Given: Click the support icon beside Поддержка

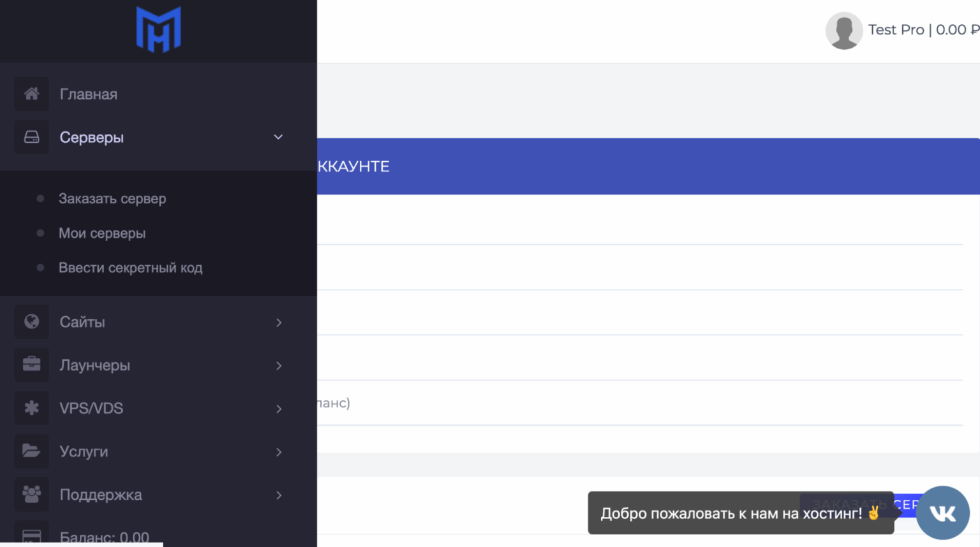Looking at the screenshot, I should click(x=31, y=495).
